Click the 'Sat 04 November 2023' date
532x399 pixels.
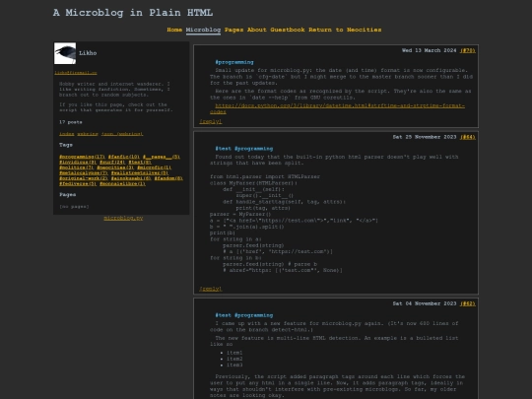pyautogui.click(x=425, y=303)
